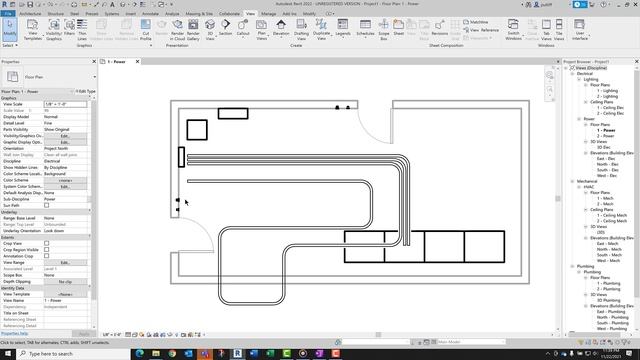Open Plan Views tool
Image resolution: width=640 pixels, height=360 pixels.
coord(262,29)
